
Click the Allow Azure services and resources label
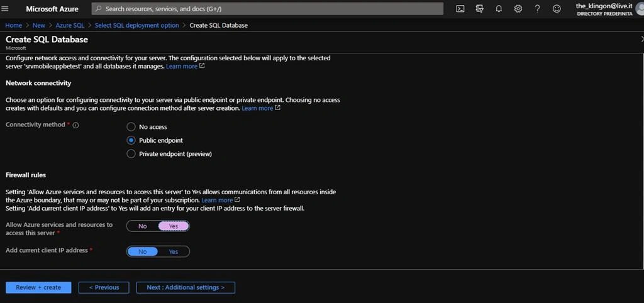tap(59, 229)
